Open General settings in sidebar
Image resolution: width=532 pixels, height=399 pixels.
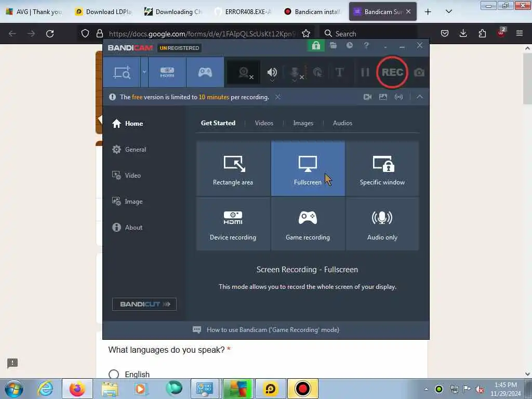tap(129, 150)
